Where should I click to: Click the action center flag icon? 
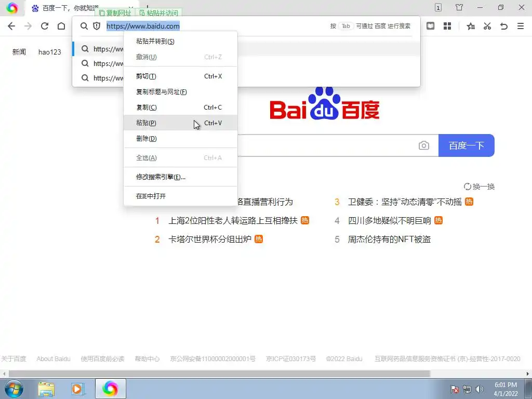point(454,389)
